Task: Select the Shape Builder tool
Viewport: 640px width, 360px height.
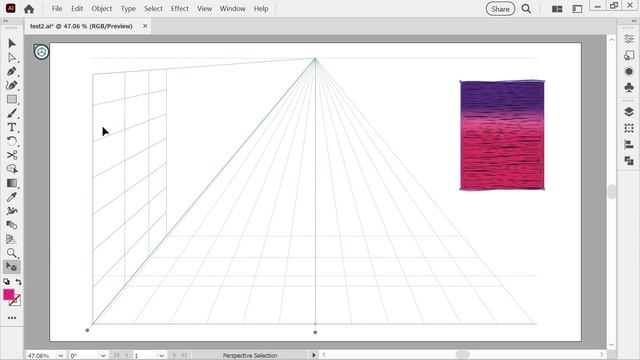Action: [x=12, y=169]
